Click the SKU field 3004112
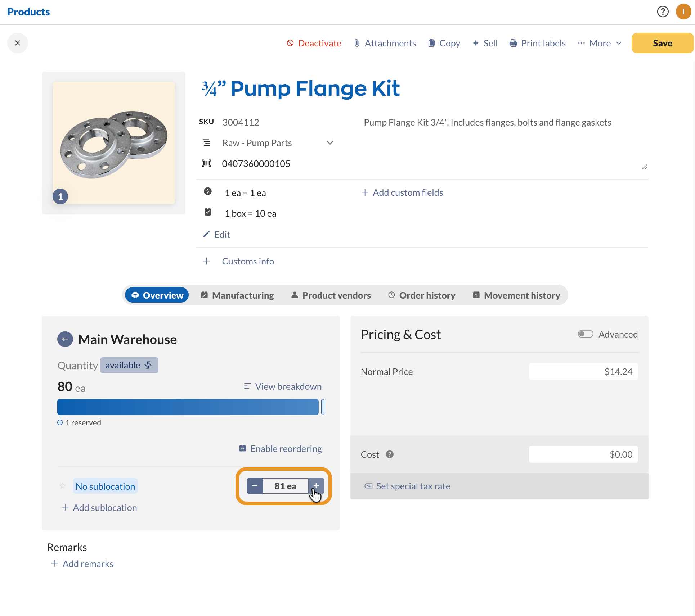 (241, 122)
